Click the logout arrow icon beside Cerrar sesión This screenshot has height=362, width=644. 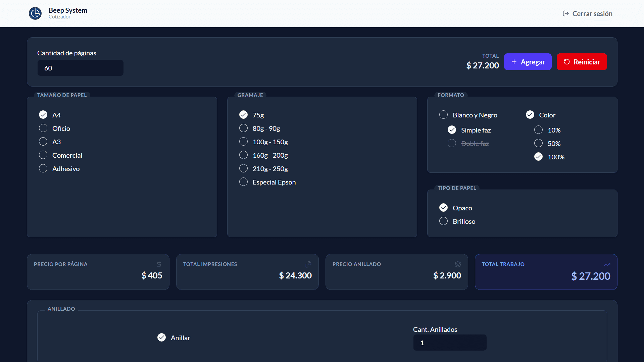566,13
